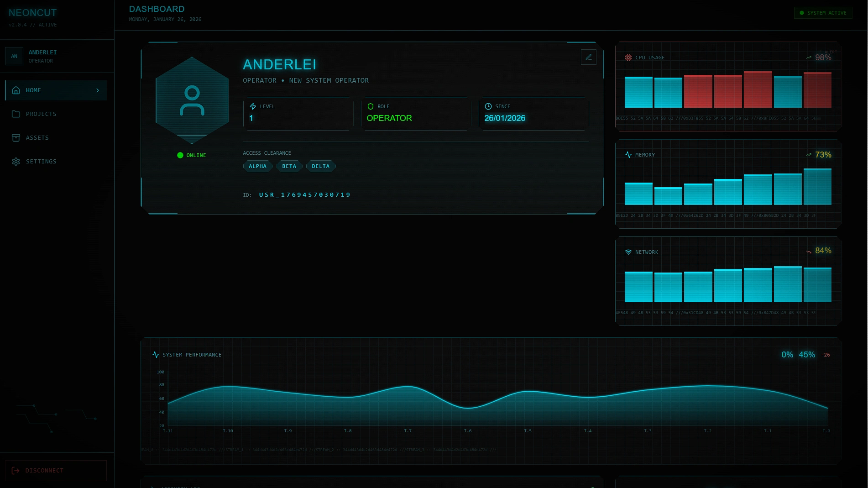Click the green OPERATOR role value
868x488 pixels.
[x=389, y=118]
